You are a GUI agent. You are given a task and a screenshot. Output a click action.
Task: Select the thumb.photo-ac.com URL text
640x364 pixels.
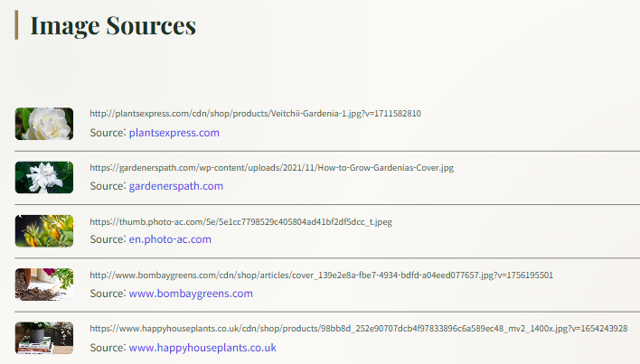[240, 222]
